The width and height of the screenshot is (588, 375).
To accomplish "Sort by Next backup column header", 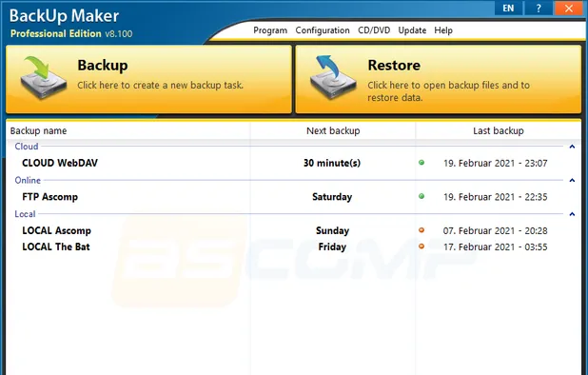I will coord(333,131).
